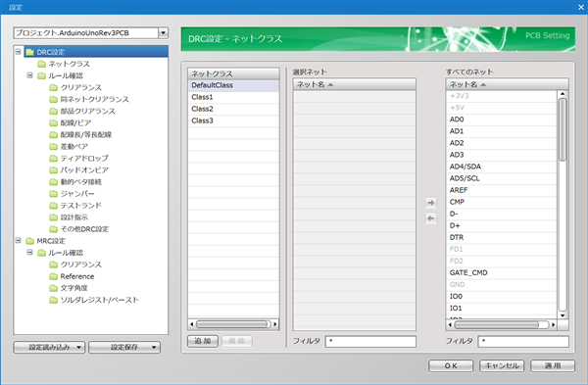The height and width of the screenshot is (385, 588).
Task: Select ネットクラス in the tree
Action: 69,64
